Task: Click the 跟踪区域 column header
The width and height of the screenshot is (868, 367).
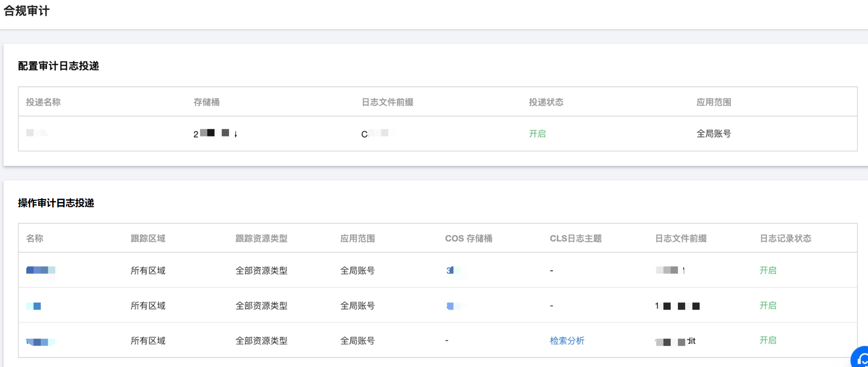Action: (148, 238)
